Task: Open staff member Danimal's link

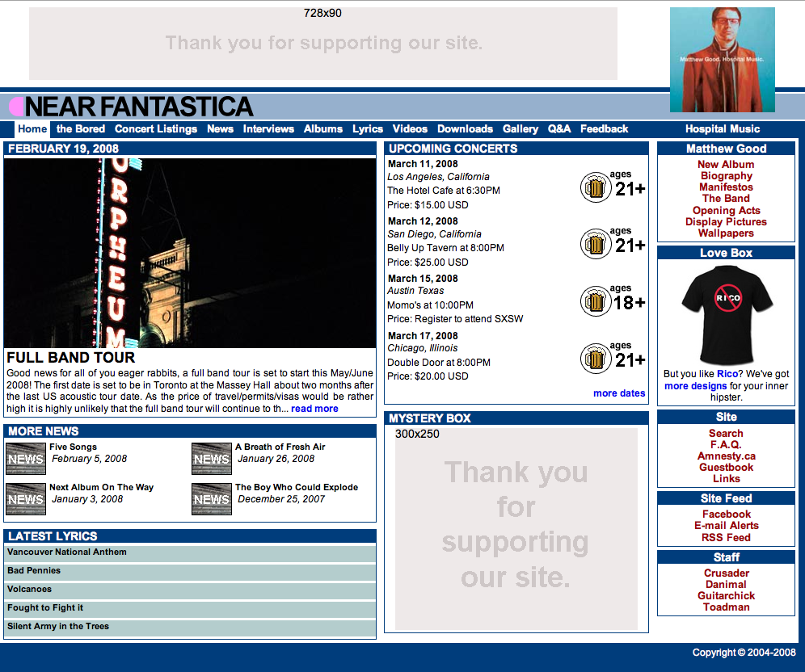Action: (x=726, y=584)
